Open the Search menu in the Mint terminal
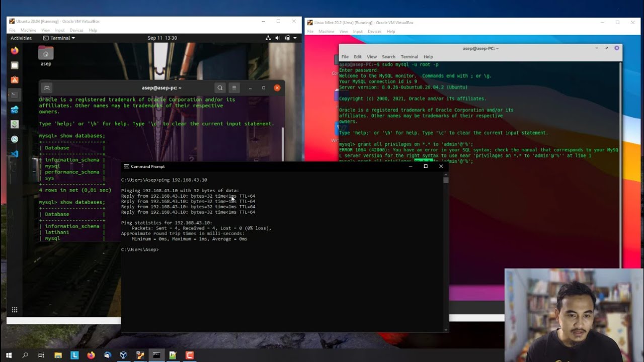This screenshot has height=362, width=644. click(388, 57)
